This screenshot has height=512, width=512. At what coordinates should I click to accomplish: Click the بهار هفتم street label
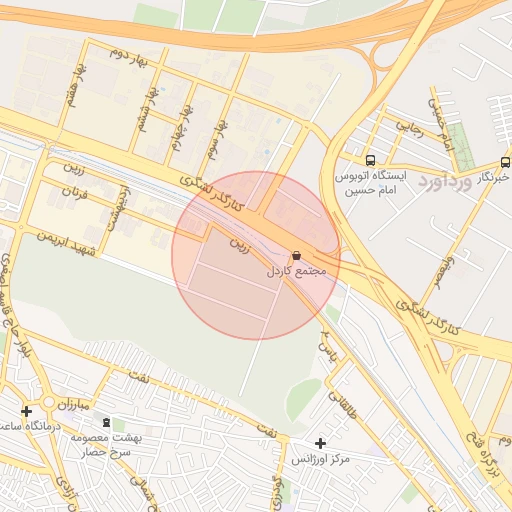pyautogui.click(x=77, y=86)
